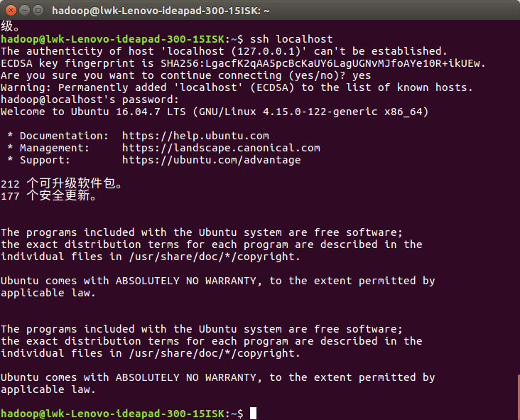Viewport: 520px width, 420px height.
Task: Click the hadoop@localhost's password line
Action: click(90, 99)
